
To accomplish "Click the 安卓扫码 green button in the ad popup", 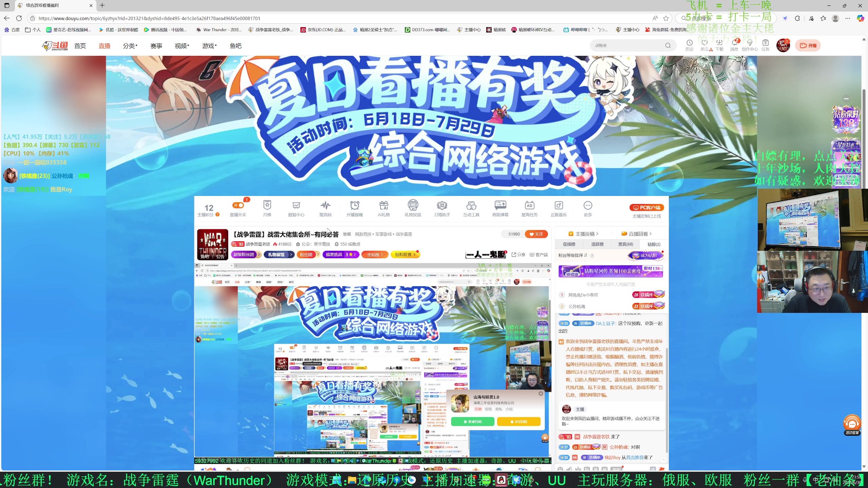I will tap(472, 422).
